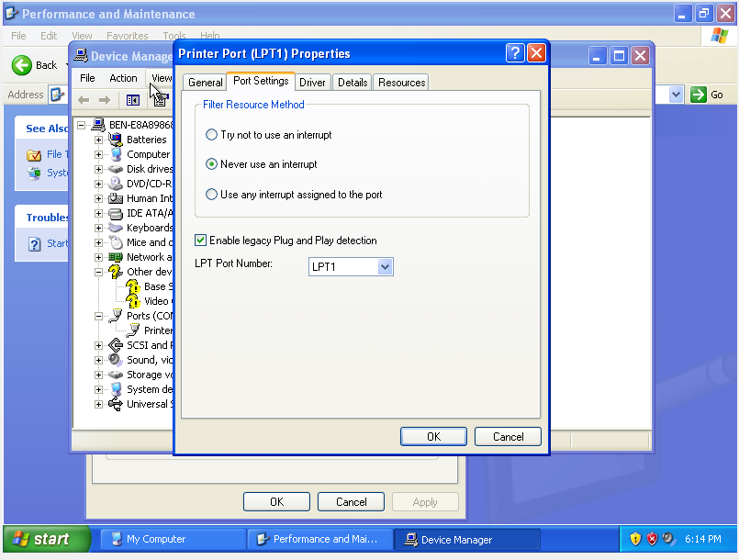The image size is (739, 560).
Task: Click the Batteries icon in the tree
Action: (116, 139)
